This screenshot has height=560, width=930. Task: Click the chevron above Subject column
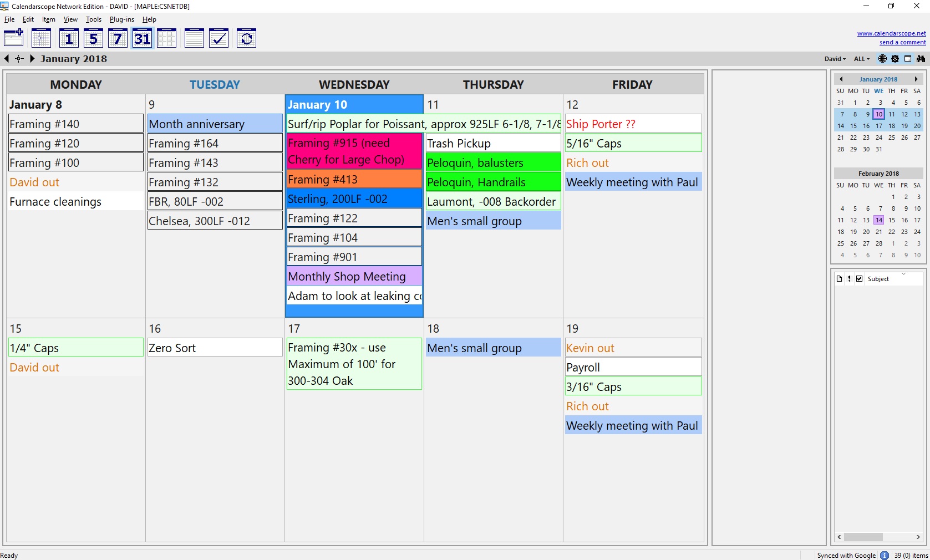pyautogui.click(x=903, y=274)
